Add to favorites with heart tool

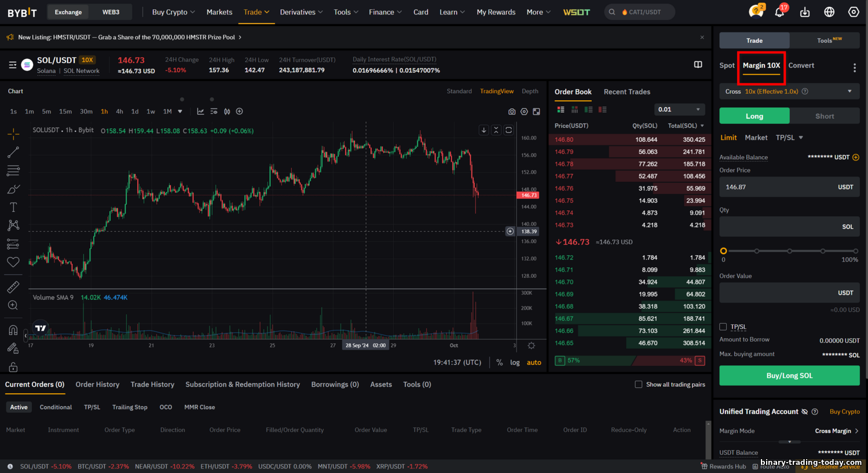click(x=13, y=262)
